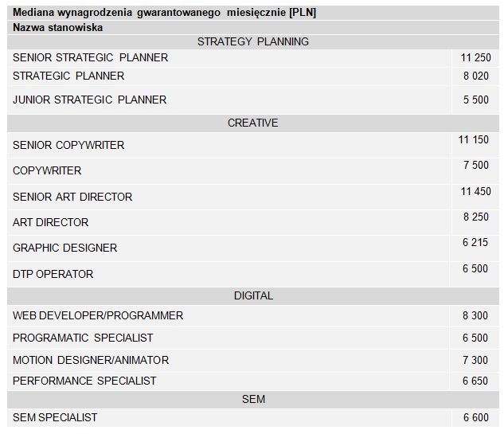
Task: Select the 'Nazwa stanowiska' column header
Action: (x=57, y=27)
